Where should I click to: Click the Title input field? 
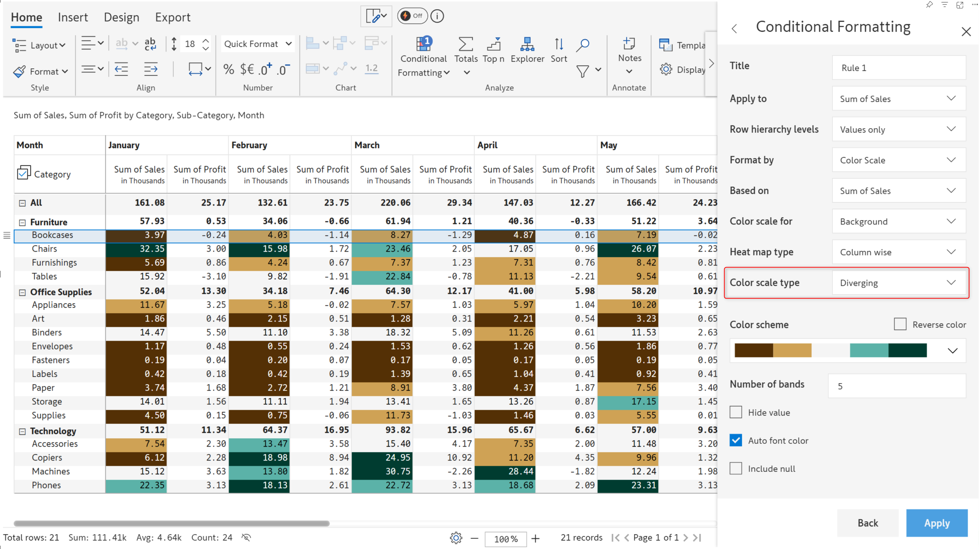click(899, 68)
